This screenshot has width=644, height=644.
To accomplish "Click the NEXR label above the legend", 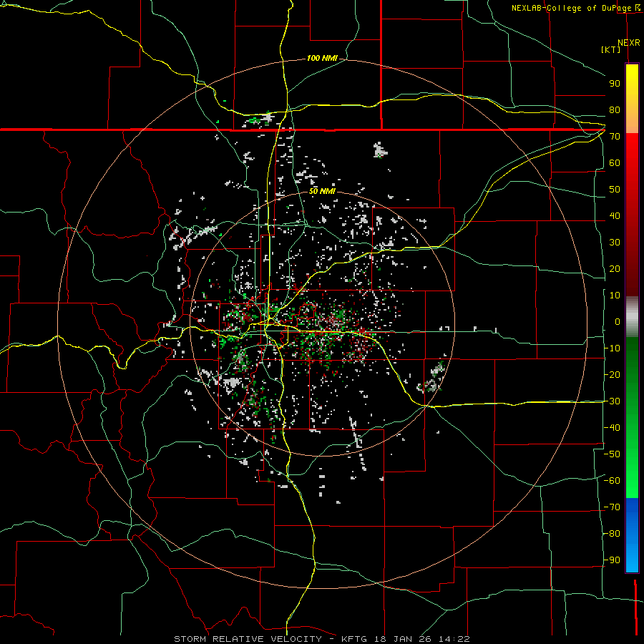I will (629, 43).
